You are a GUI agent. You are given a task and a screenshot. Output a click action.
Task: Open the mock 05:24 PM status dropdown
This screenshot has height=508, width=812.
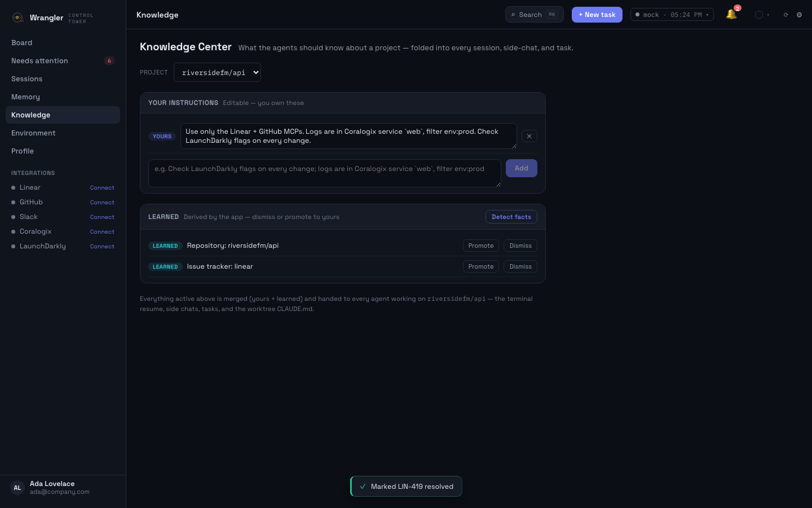[x=672, y=15]
